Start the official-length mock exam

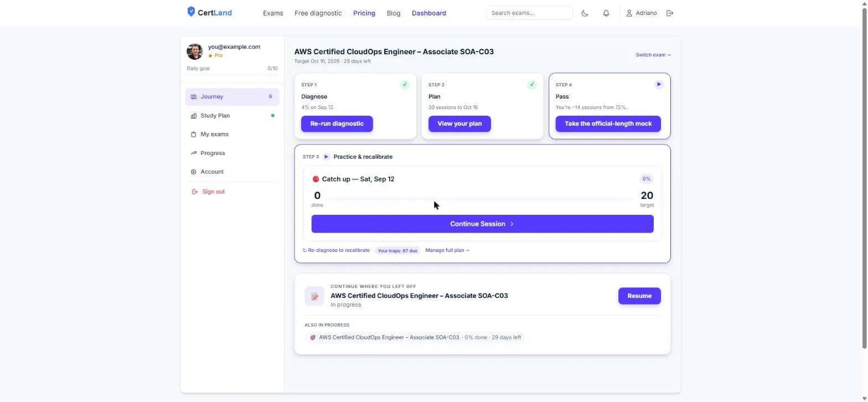click(608, 123)
